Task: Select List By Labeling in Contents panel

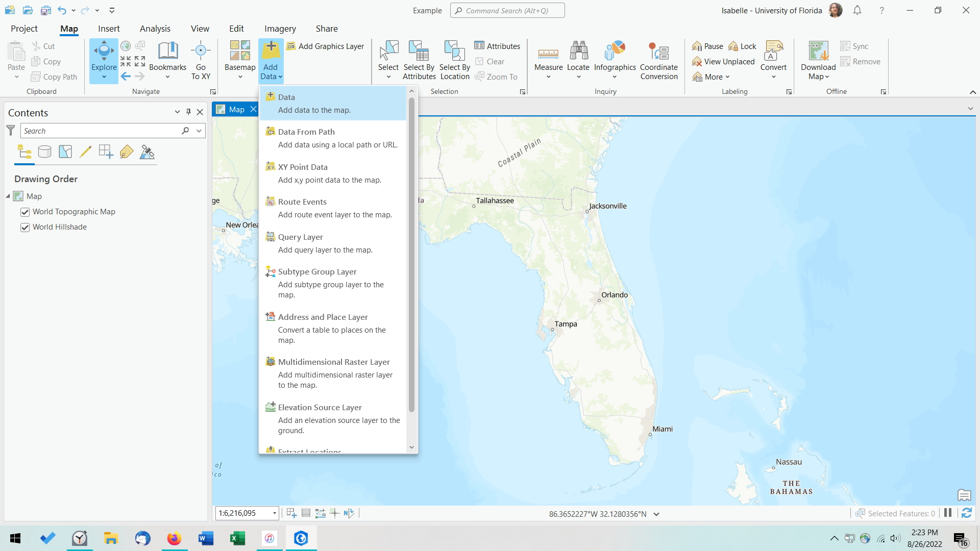Action: [x=126, y=152]
